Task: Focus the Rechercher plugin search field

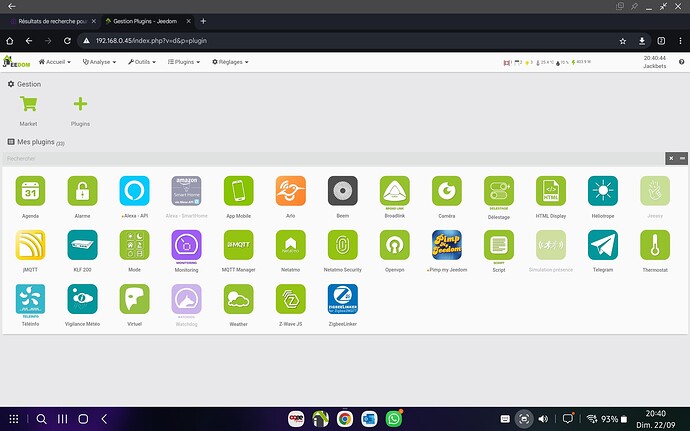Action: pyautogui.click(x=334, y=158)
